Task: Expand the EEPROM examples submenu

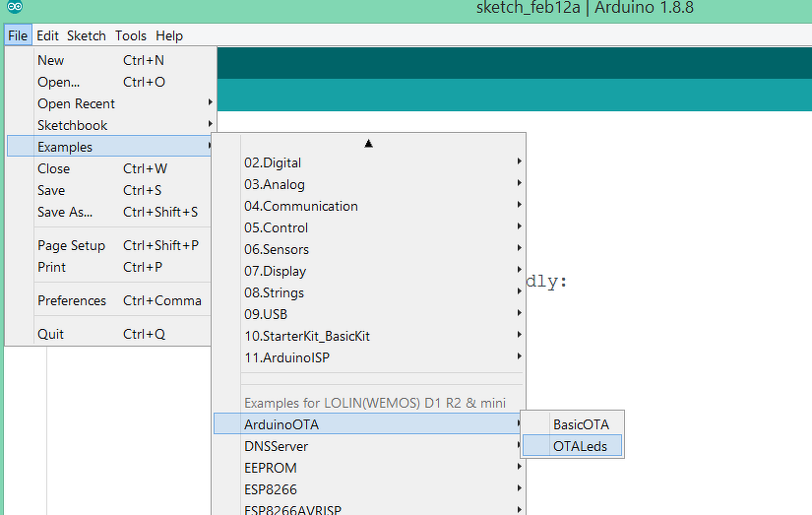Action: point(271,468)
